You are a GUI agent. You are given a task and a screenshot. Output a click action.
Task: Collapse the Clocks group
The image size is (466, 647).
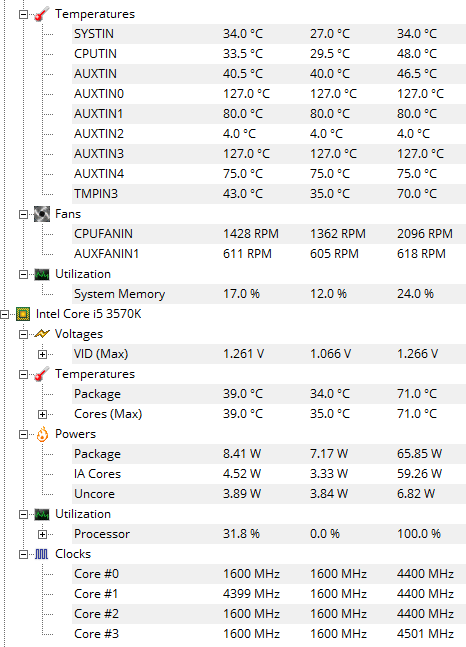tap(23, 555)
